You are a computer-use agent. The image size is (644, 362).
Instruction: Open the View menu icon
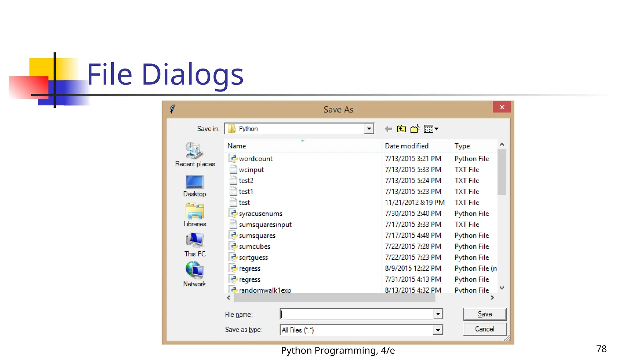(x=431, y=129)
